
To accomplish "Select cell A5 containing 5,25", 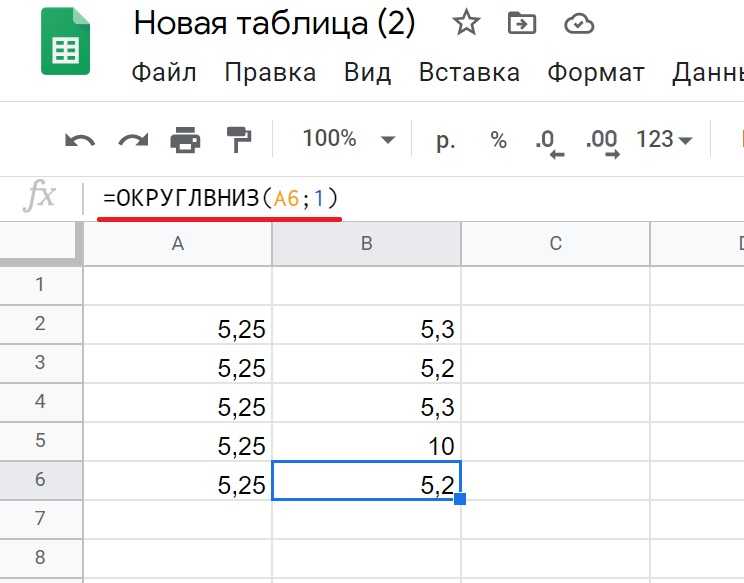I will (177, 441).
